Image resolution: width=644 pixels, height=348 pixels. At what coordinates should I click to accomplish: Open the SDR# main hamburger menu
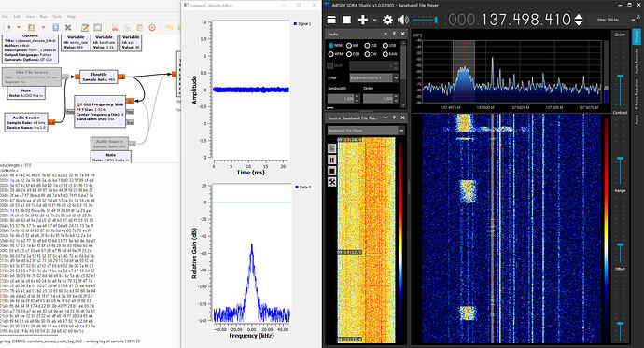331,20
